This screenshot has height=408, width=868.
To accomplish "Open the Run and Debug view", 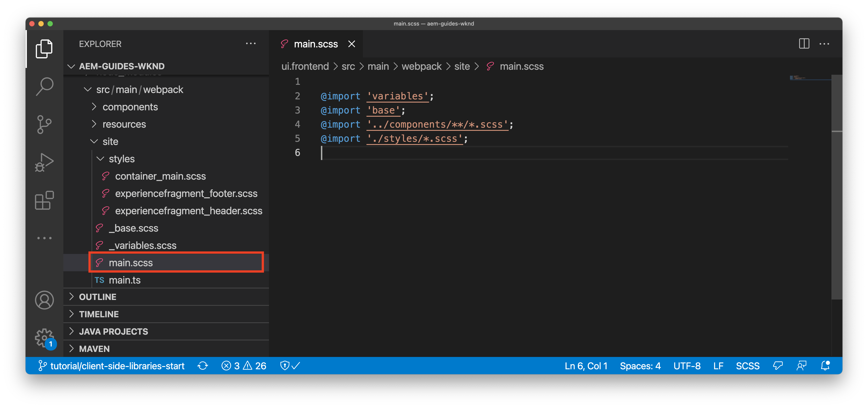I will [44, 162].
